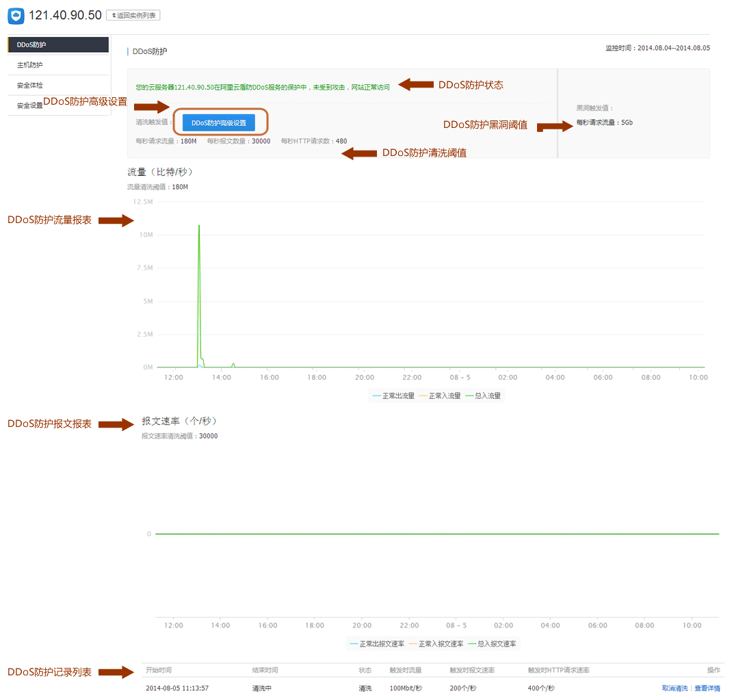Click 返回实例列表 button beside the IP

click(133, 15)
